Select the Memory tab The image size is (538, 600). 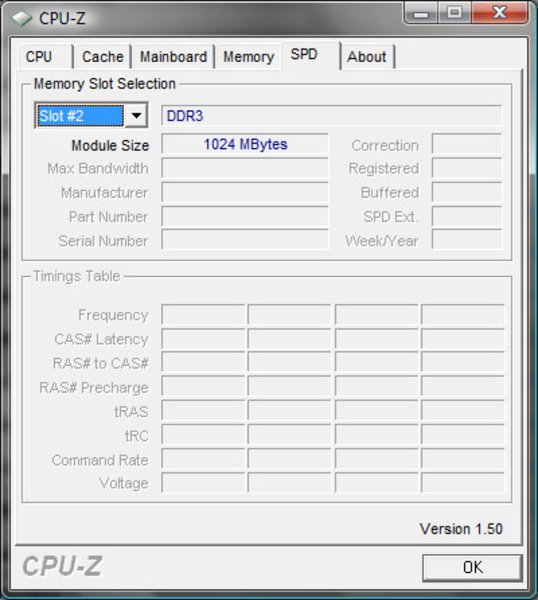(x=248, y=57)
